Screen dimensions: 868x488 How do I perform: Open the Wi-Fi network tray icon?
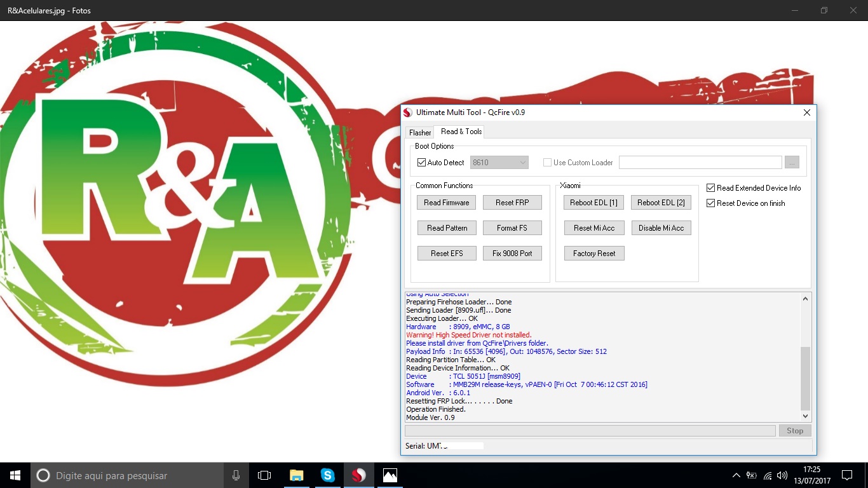(768, 475)
